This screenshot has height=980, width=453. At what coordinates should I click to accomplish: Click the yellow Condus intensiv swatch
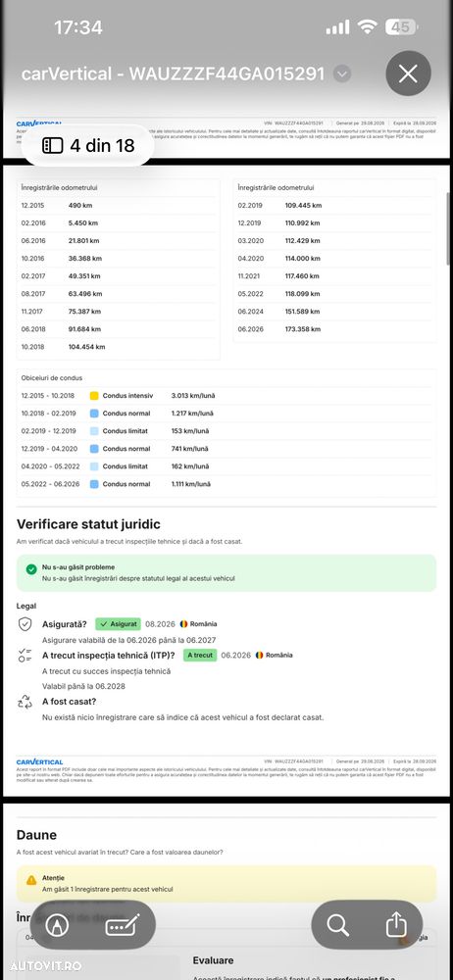click(94, 396)
